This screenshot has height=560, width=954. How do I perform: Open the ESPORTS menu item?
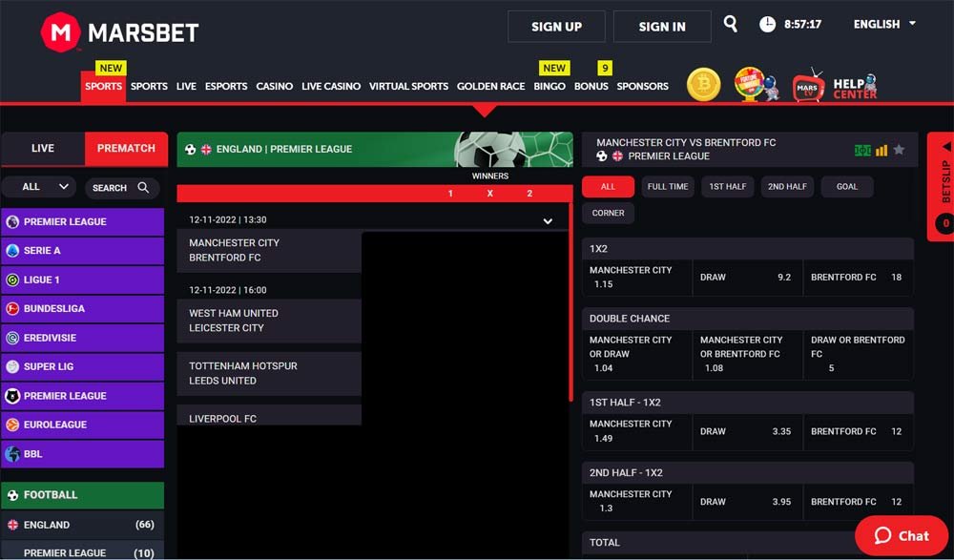point(226,87)
